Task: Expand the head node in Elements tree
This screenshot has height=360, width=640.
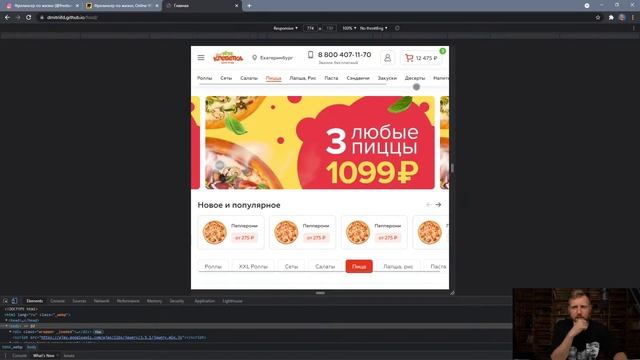Action: coord(6,320)
